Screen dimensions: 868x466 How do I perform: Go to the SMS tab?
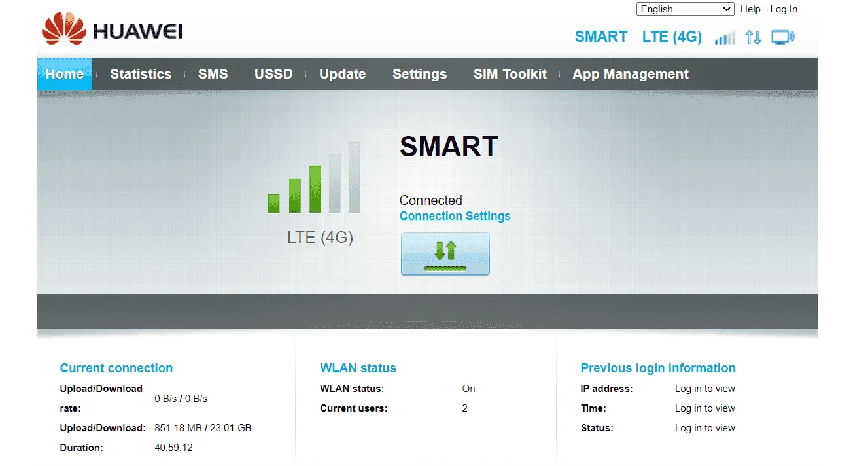[213, 74]
